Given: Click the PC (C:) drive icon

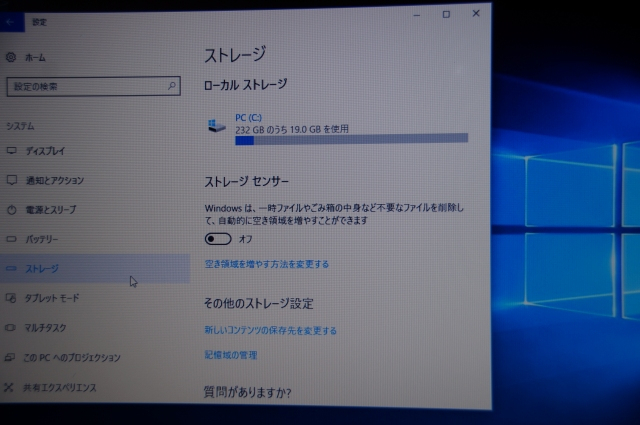Looking at the screenshot, I should 214,123.
